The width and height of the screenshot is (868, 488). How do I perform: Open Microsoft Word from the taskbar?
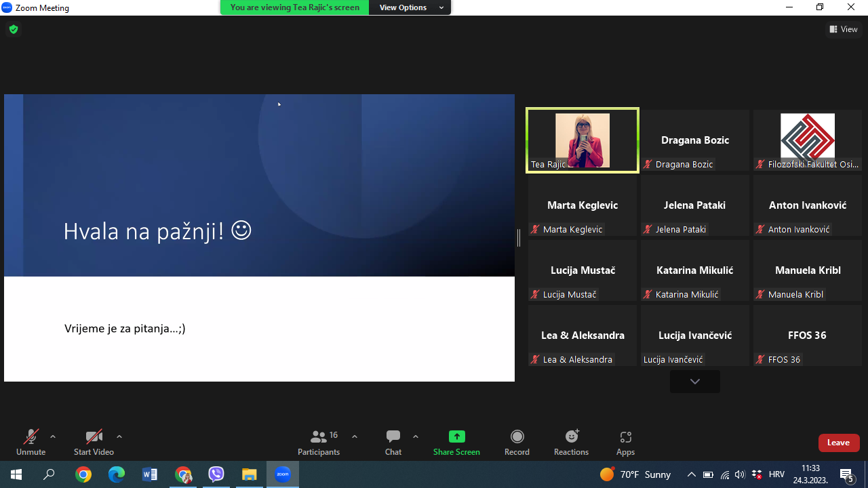[x=150, y=474]
